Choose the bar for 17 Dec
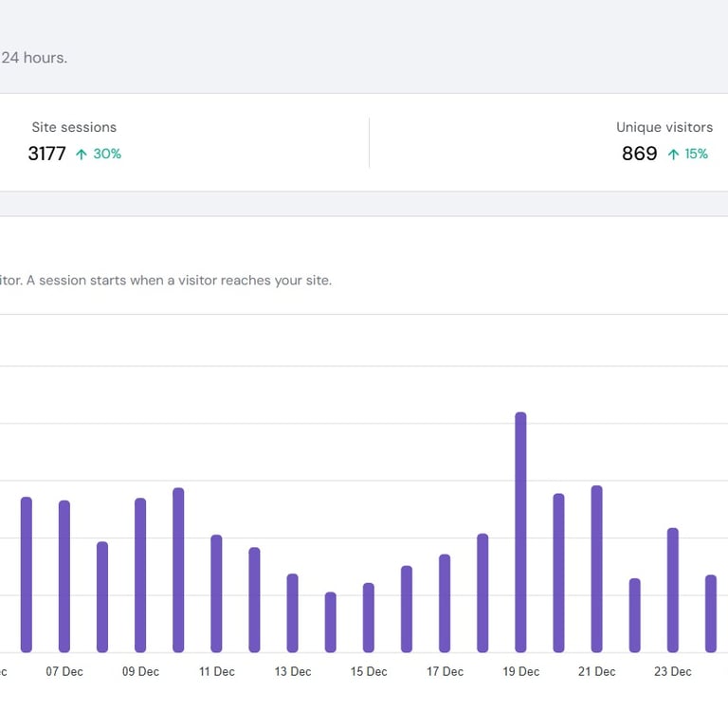Image resolution: width=728 pixels, height=711 pixels. point(445,603)
